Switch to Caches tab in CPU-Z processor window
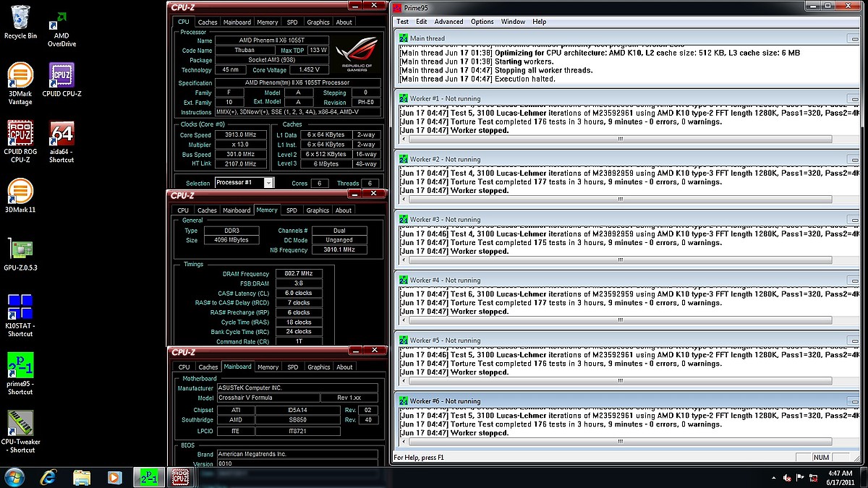868x488 pixels. point(208,22)
